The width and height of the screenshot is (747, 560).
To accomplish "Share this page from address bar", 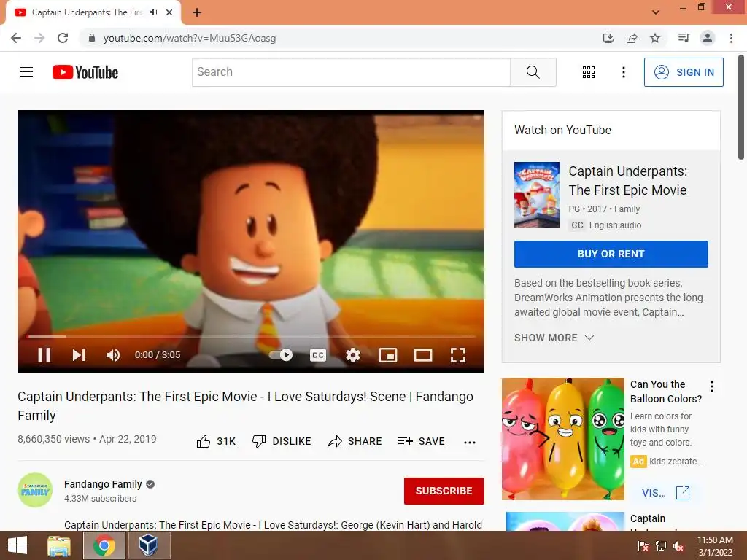I will (x=632, y=38).
